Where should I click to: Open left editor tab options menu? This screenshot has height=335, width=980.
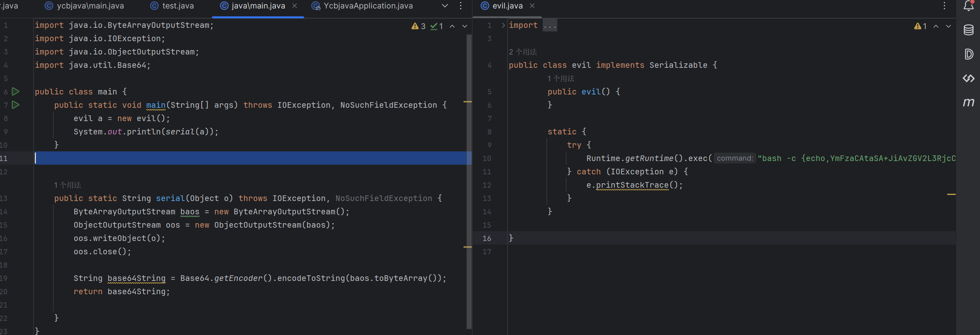461,6
